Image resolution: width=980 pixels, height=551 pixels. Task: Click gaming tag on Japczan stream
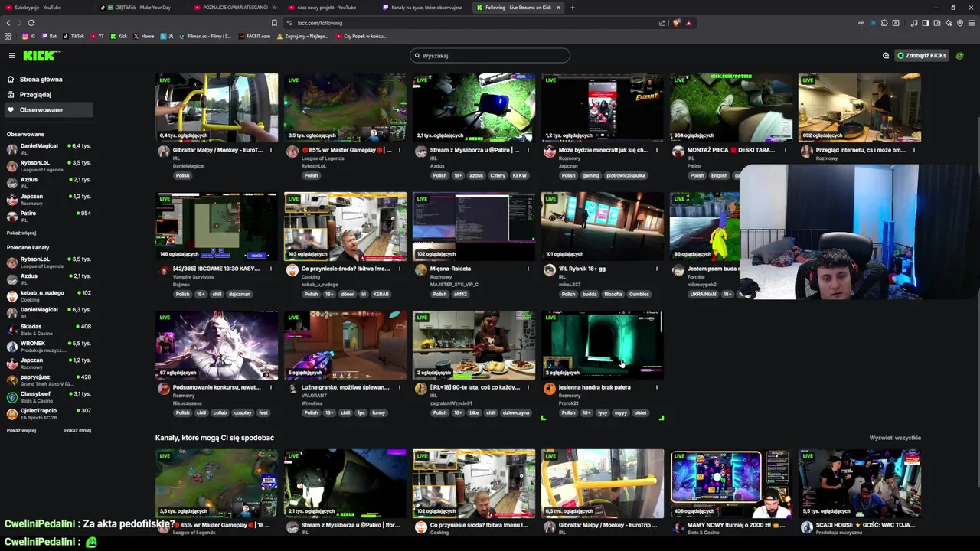coord(590,175)
